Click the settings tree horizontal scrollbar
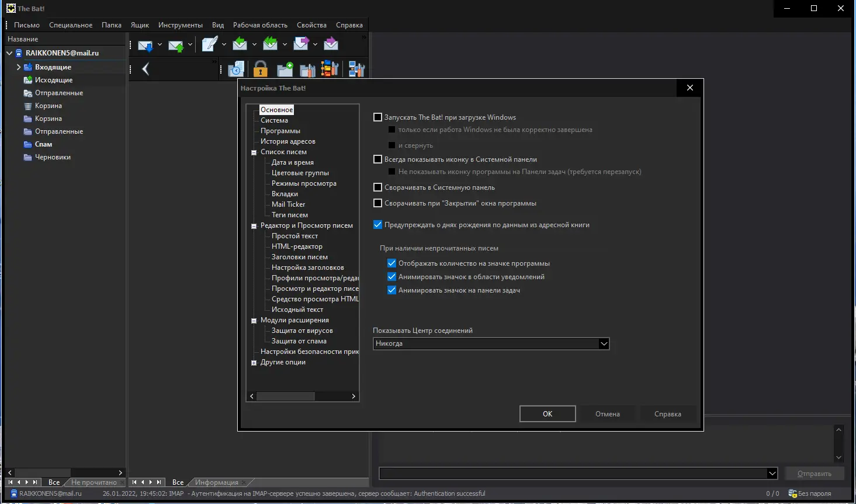This screenshot has height=504, width=856. click(x=285, y=397)
